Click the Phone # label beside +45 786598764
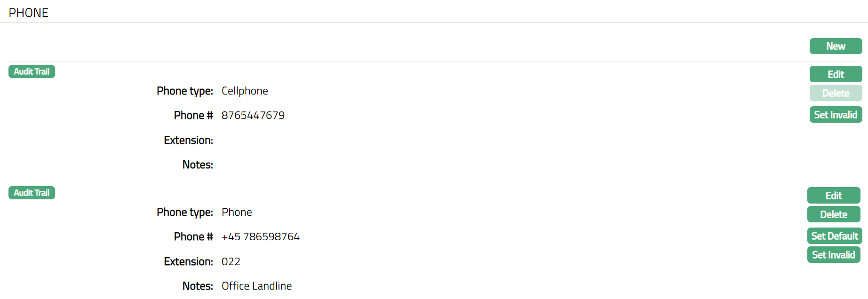This screenshot has width=868, height=299. click(x=193, y=237)
